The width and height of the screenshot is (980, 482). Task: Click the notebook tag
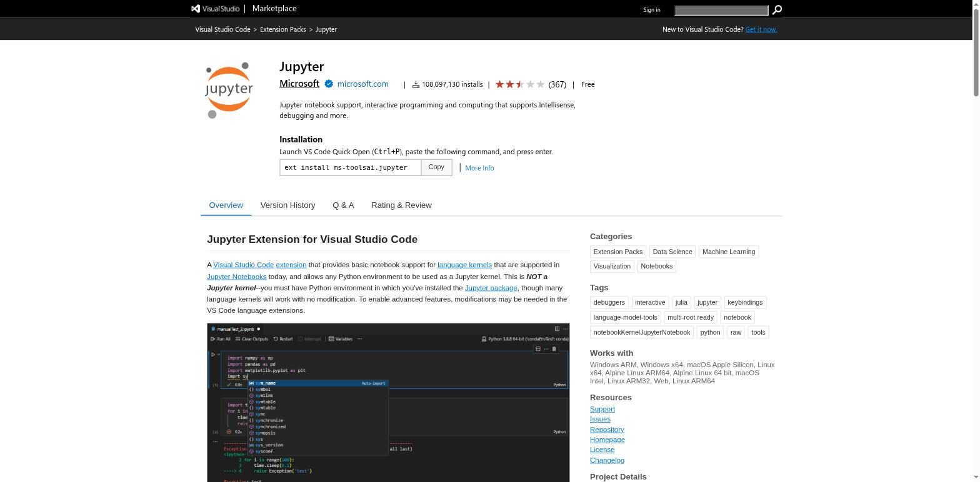[x=737, y=317]
